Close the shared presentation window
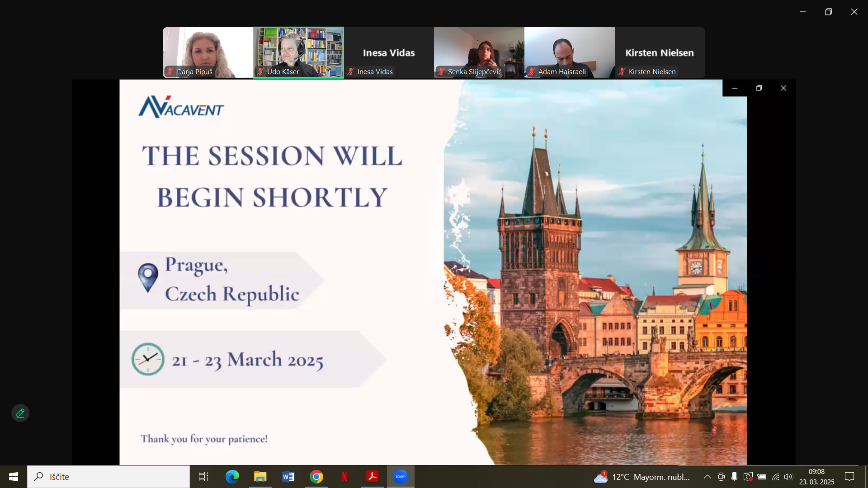The width and height of the screenshot is (868, 488). click(x=783, y=88)
